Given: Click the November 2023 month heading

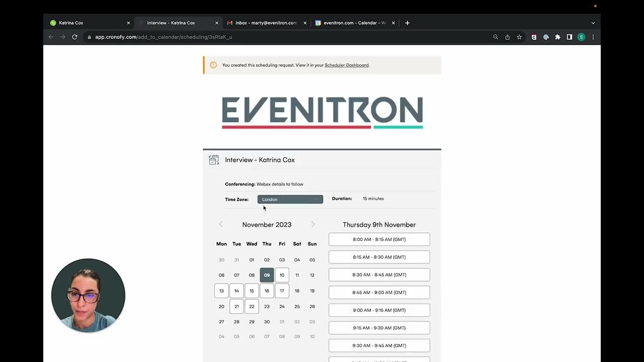Looking at the screenshot, I should (267, 225).
